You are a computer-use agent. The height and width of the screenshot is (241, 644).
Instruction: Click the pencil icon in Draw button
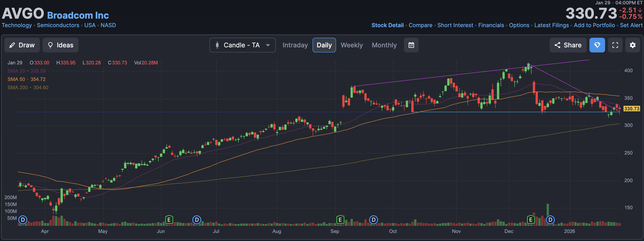click(x=12, y=45)
